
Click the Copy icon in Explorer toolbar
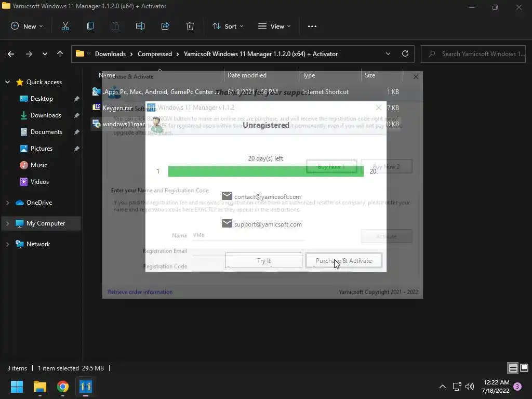[x=90, y=26]
